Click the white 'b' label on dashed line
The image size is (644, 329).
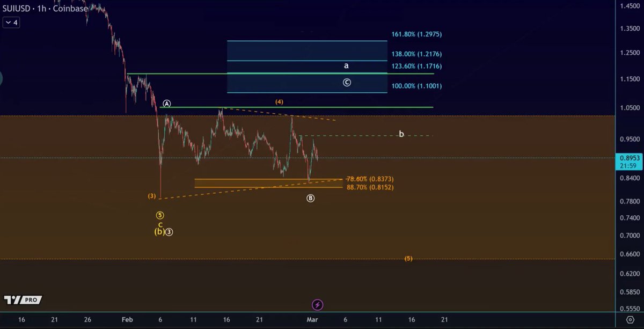pyautogui.click(x=401, y=134)
